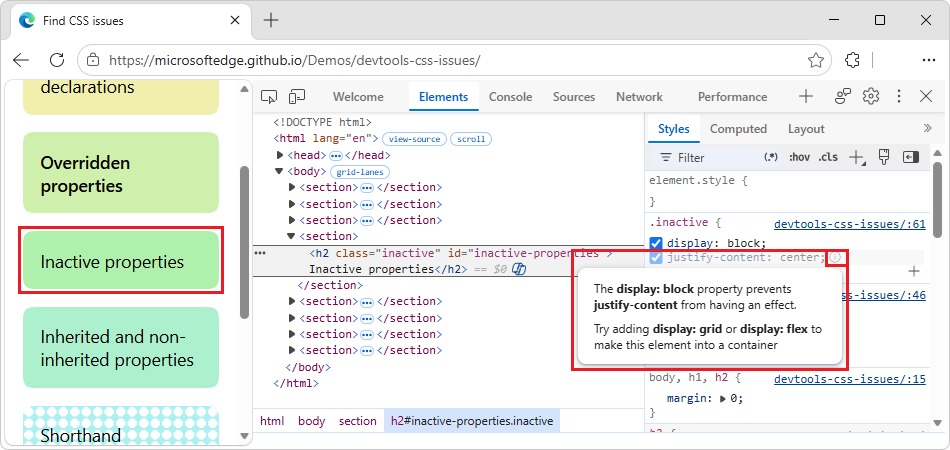
Task: Click the Styles pane scrollbar thumb
Action: (938, 198)
